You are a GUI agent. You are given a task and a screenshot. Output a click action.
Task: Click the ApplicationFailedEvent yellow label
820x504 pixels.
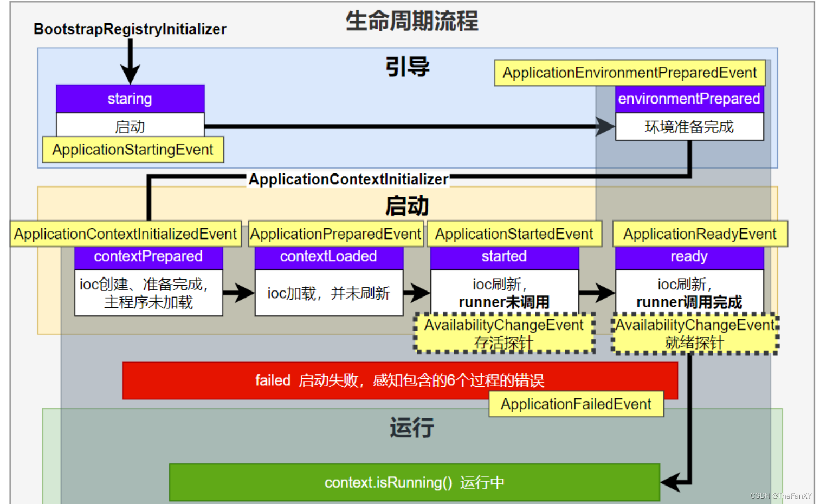pos(576,404)
